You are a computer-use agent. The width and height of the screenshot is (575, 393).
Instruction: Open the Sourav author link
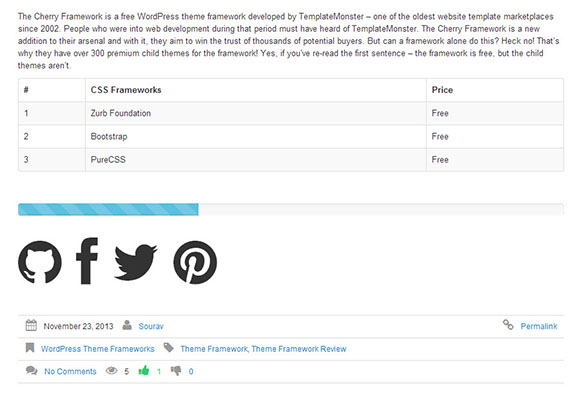click(151, 326)
